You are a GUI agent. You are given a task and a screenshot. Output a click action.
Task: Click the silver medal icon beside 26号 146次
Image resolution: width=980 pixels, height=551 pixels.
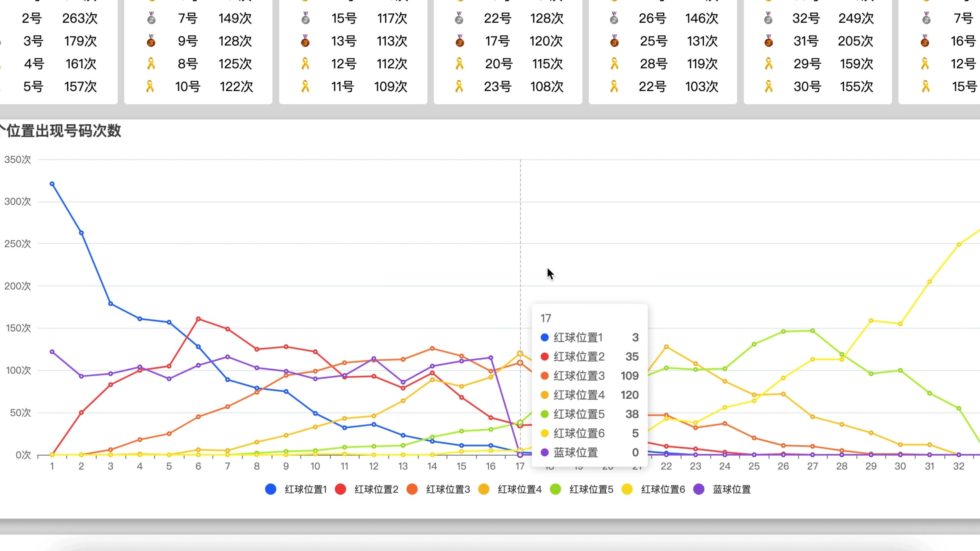pyautogui.click(x=614, y=18)
